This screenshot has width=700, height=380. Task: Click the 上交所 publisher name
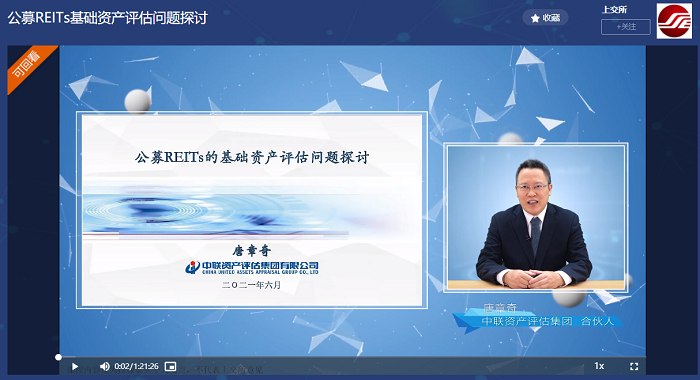[x=615, y=9]
